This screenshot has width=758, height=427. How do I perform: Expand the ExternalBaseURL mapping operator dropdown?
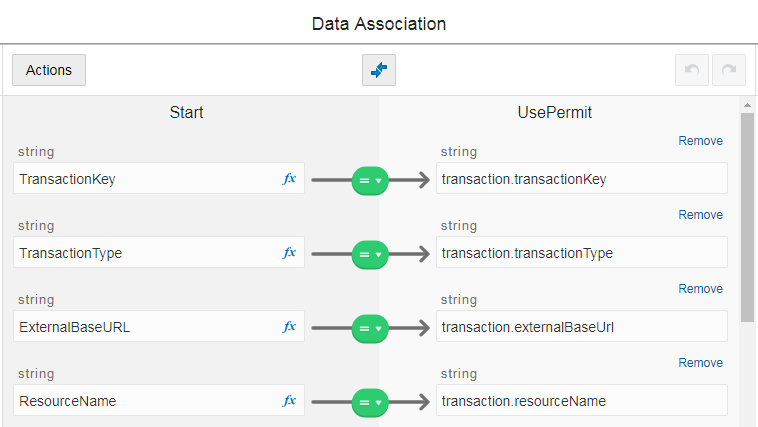(370, 328)
